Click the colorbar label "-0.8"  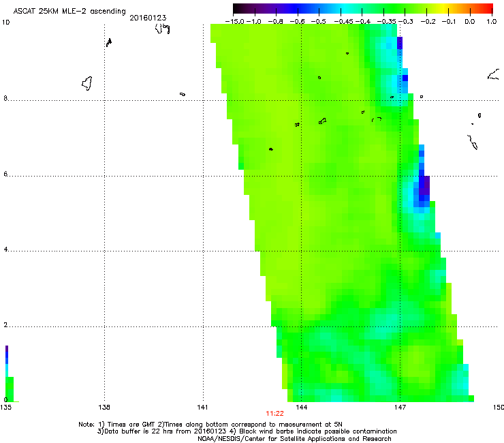click(275, 22)
